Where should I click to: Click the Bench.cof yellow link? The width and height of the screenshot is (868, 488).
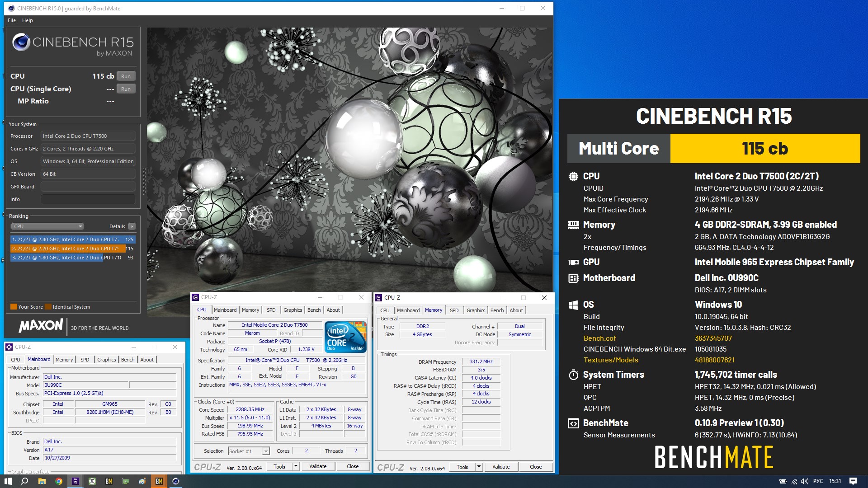pyautogui.click(x=599, y=338)
